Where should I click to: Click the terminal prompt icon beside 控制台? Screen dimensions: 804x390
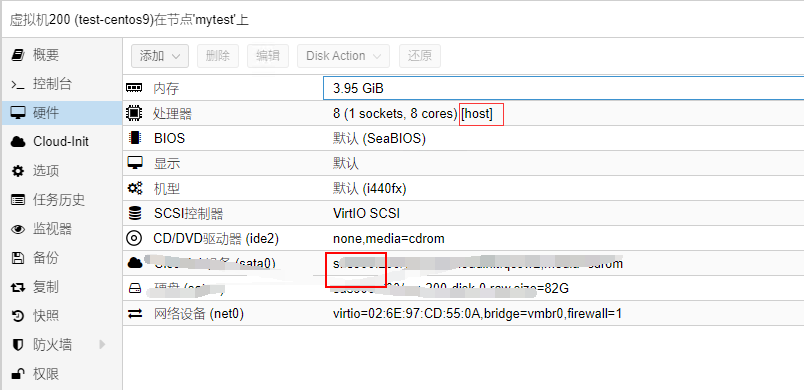pyautogui.click(x=18, y=84)
